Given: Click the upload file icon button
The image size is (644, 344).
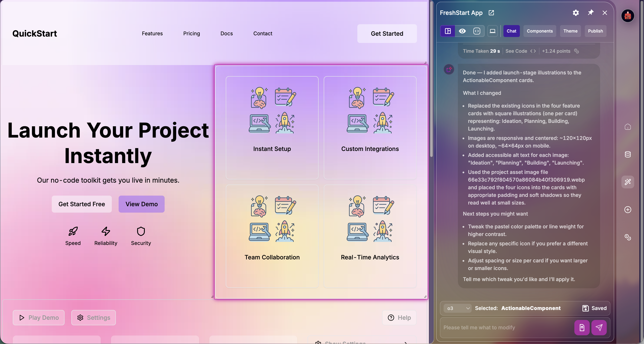Looking at the screenshot, I should point(582,327).
